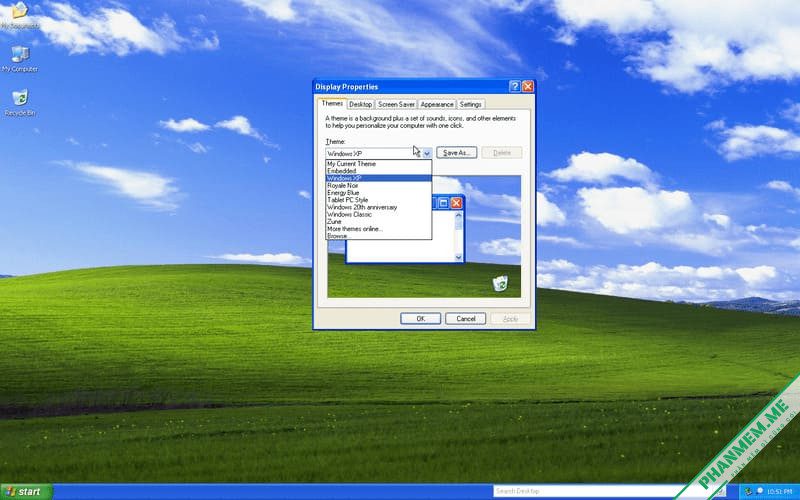
Task: Select the Royale Noir theme
Action: coord(379,186)
